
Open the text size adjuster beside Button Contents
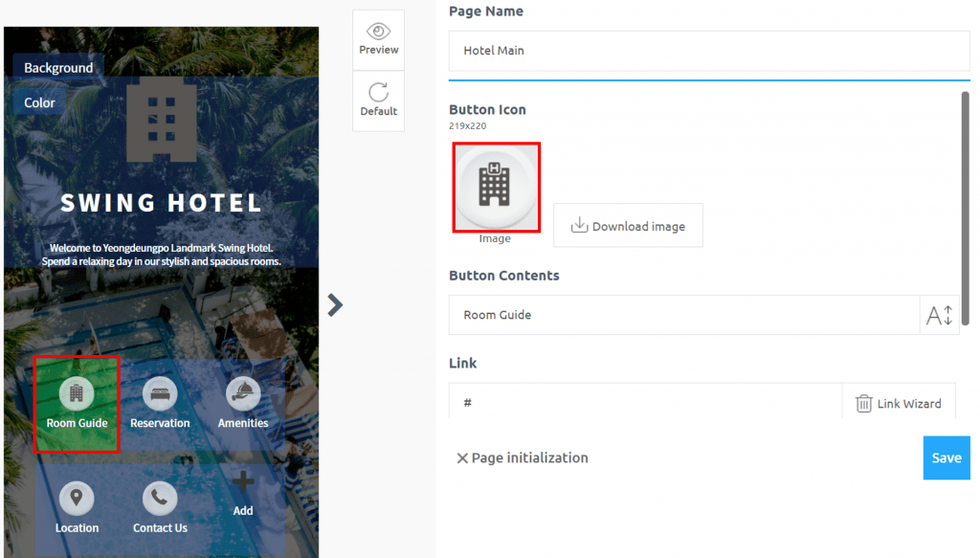pos(939,315)
